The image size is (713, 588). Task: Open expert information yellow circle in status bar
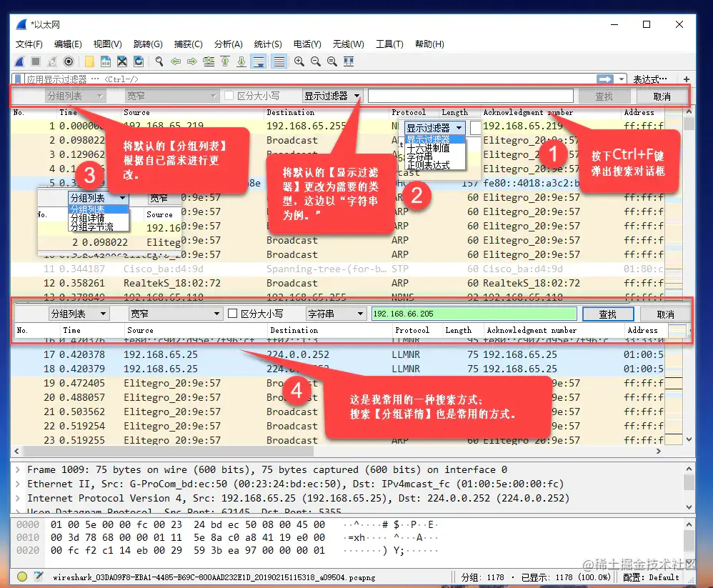click(x=22, y=577)
